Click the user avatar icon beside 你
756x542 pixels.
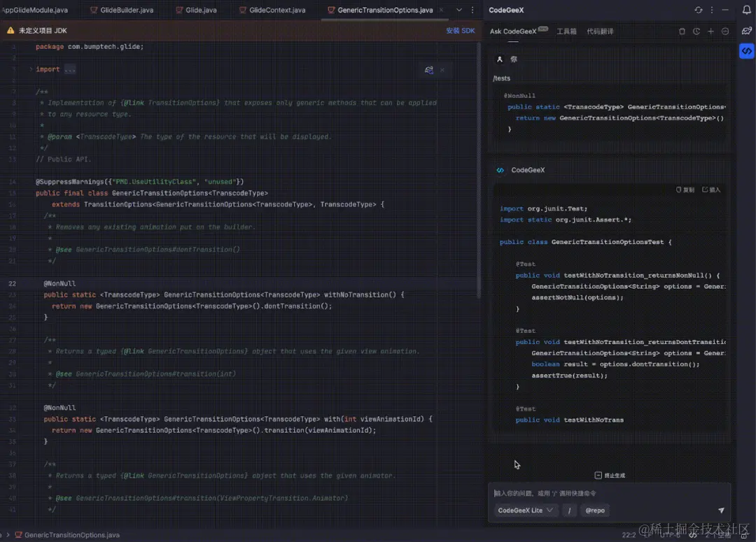[500, 59]
